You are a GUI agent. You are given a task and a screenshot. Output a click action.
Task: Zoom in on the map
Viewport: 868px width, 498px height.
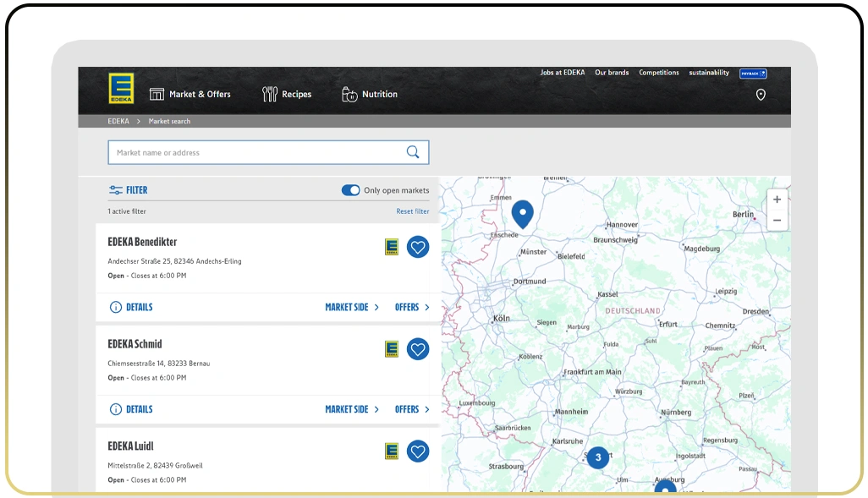777,200
